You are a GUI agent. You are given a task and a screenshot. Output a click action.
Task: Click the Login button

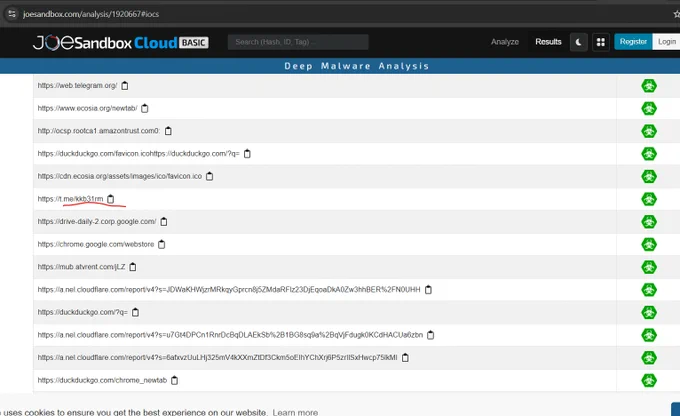point(667,42)
